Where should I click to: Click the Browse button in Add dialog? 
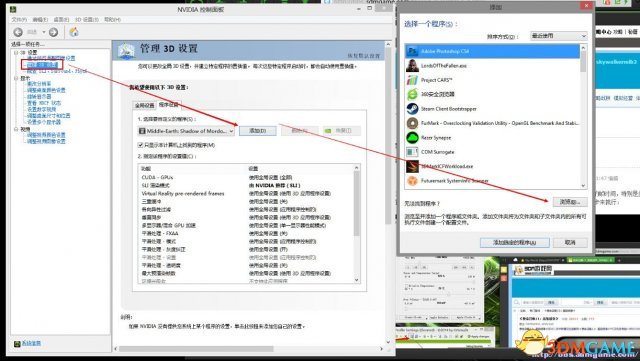point(570,202)
